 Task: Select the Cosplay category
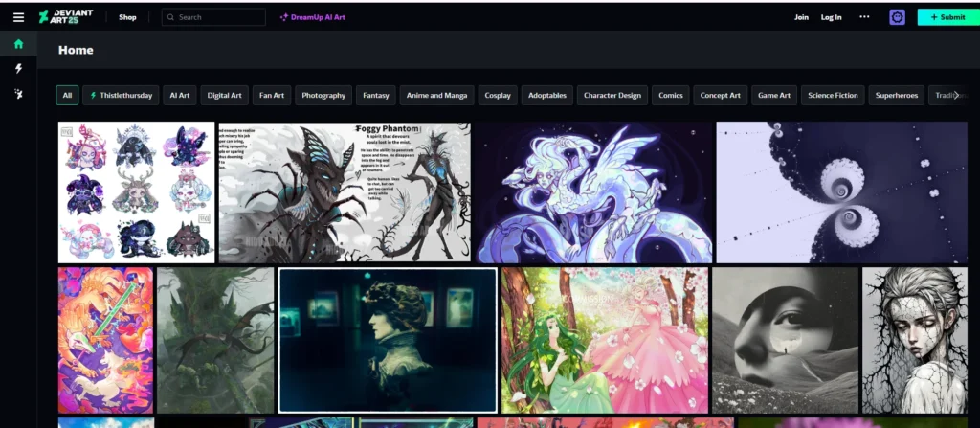[498, 95]
